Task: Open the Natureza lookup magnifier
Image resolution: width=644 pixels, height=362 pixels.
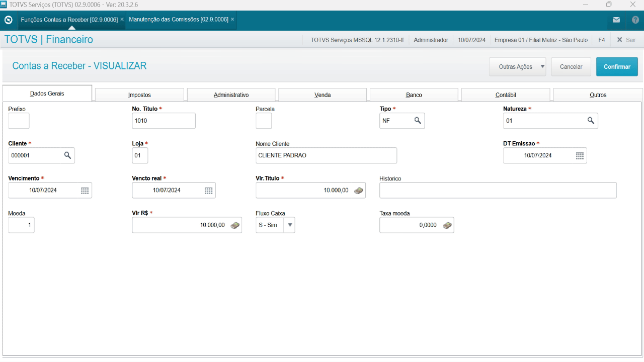Action: 591,121
